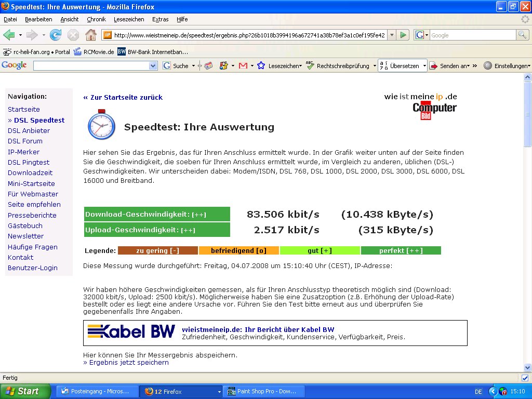
Task: Reload the current page
Action: point(55,35)
